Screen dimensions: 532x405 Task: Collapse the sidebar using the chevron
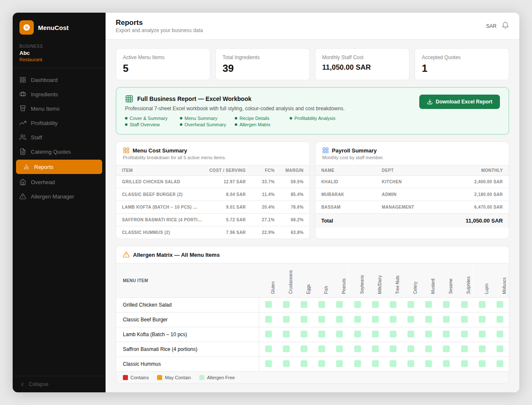23,384
